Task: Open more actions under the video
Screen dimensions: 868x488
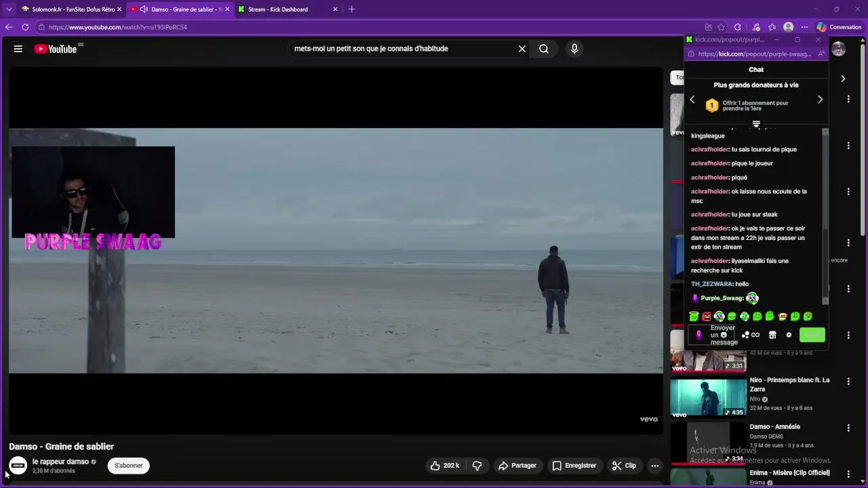Action: click(654, 466)
